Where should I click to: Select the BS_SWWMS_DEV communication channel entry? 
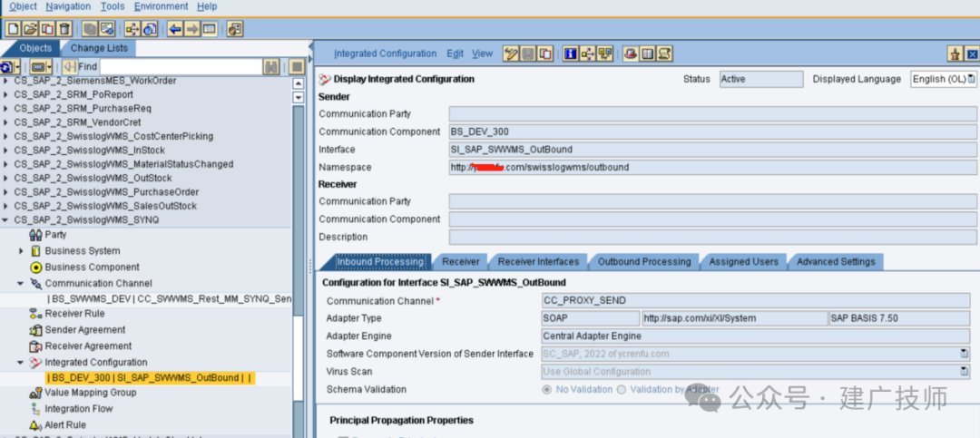click(170, 299)
